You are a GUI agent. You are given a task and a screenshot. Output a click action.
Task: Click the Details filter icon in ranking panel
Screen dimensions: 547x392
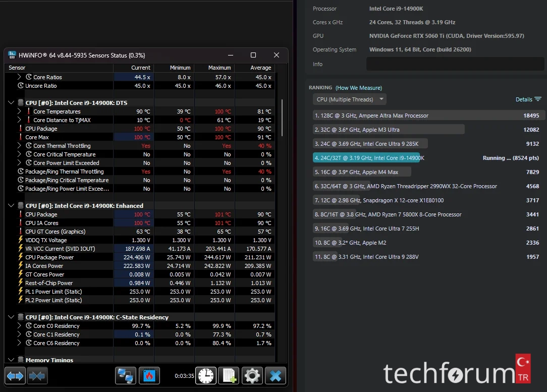[x=538, y=99]
